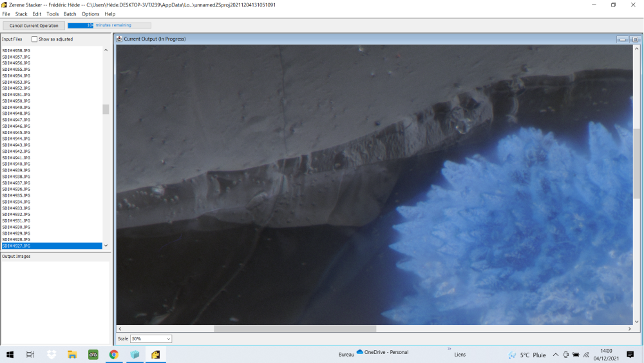Click the output image scroll-left arrow
Viewport: 644px width, 363px height.
coord(120,328)
